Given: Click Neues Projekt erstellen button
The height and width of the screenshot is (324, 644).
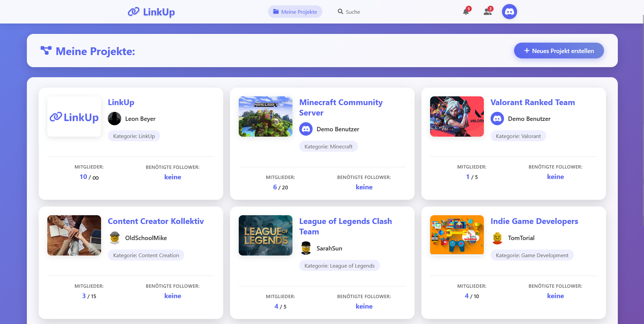Looking at the screenshot, I should [559, 51].
